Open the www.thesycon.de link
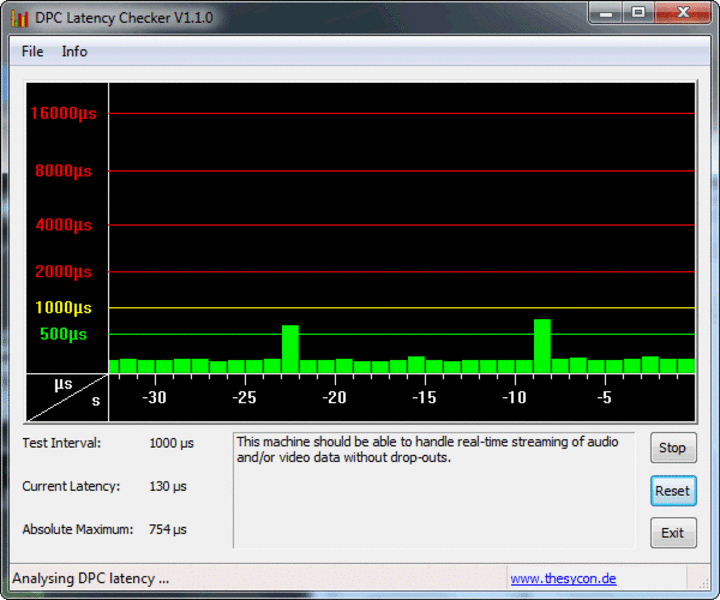This screenshot has width=720, height=600. click(x=563, y=578)
